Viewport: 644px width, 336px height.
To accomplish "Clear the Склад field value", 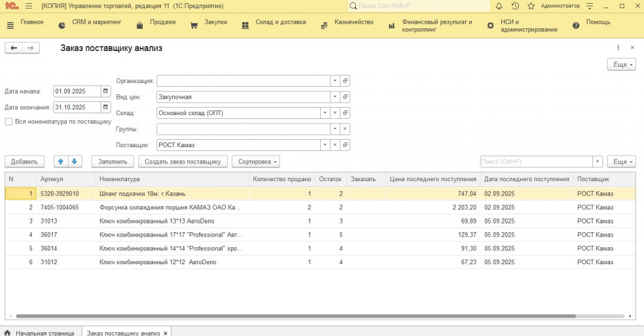I will [x=335, y=113].
